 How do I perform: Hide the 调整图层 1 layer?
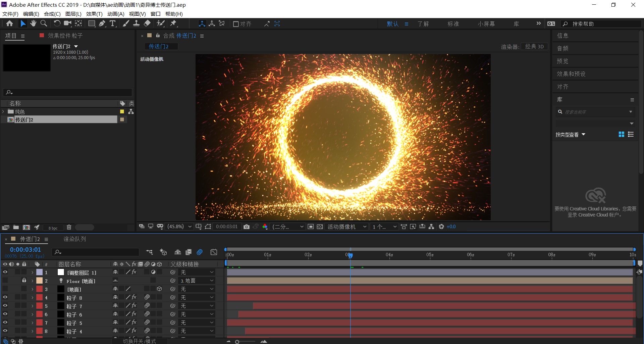(5, 272)
